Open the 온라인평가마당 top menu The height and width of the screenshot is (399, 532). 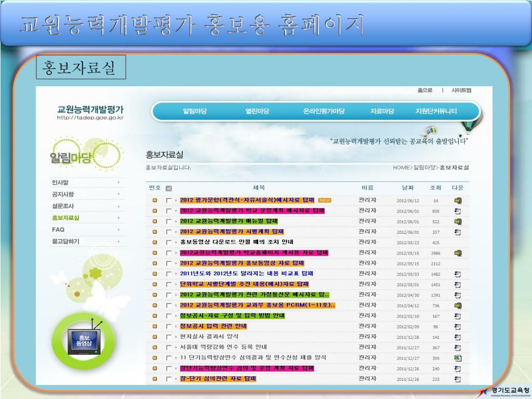tap(324, 111)
